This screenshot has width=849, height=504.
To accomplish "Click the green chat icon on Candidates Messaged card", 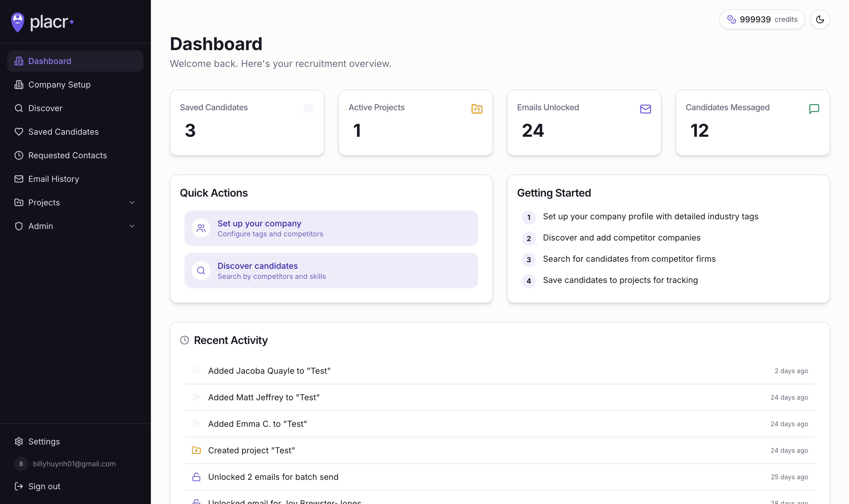I will point(814,109).
